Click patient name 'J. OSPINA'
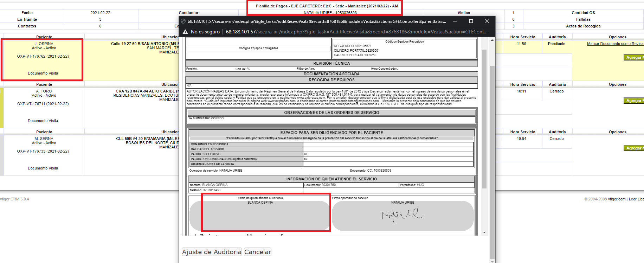The image size is (644, 263). coord(44,44)
